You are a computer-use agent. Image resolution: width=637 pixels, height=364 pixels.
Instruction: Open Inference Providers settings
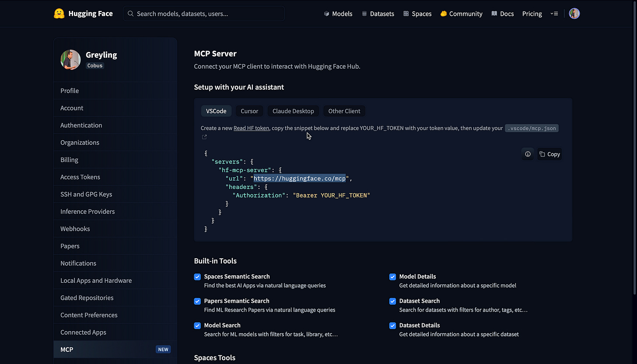pos(115,211)
